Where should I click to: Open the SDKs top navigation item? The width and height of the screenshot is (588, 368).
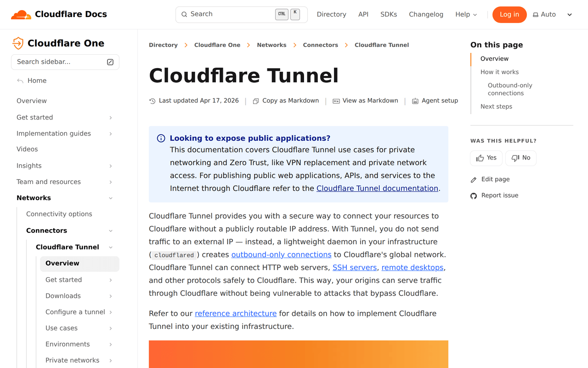389,15
